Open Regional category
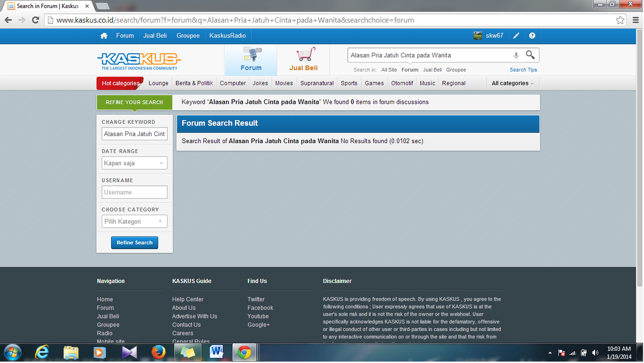 (x=454, y=83)
